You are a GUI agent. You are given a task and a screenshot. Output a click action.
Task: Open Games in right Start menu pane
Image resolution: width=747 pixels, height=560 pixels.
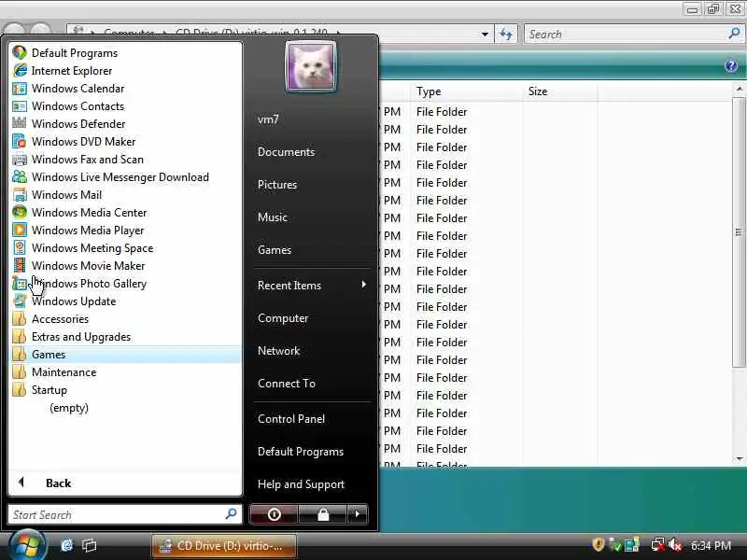[x=275, y=250]
